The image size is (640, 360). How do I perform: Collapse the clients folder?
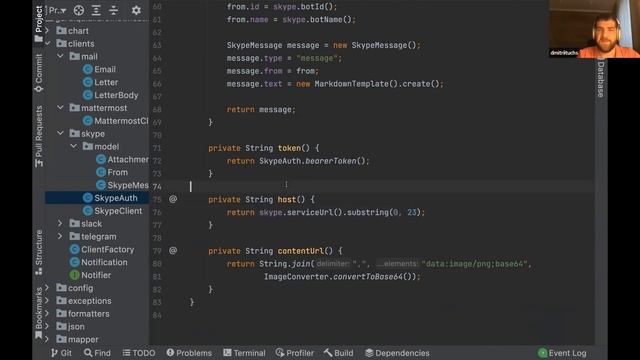[47, 43]
